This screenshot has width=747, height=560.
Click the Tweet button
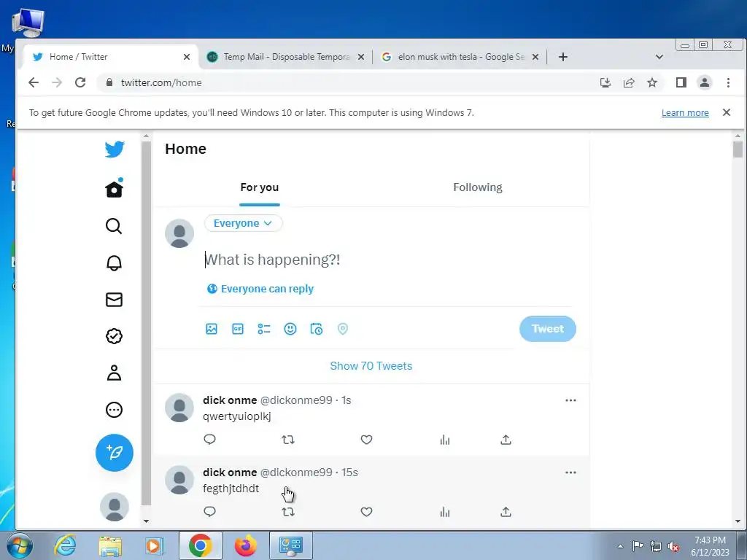[548, 329]
